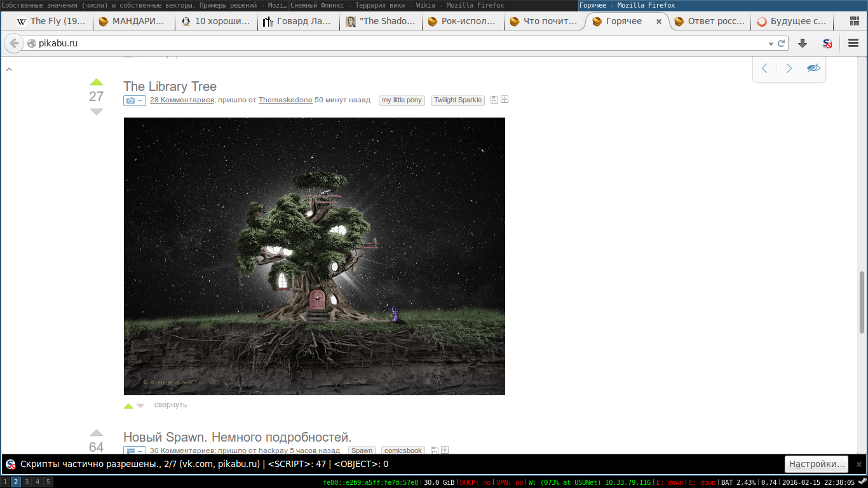Viewport: 868px width, 488px height.
Task: Go to next post with right chevron
Action: tap(789, 69)
